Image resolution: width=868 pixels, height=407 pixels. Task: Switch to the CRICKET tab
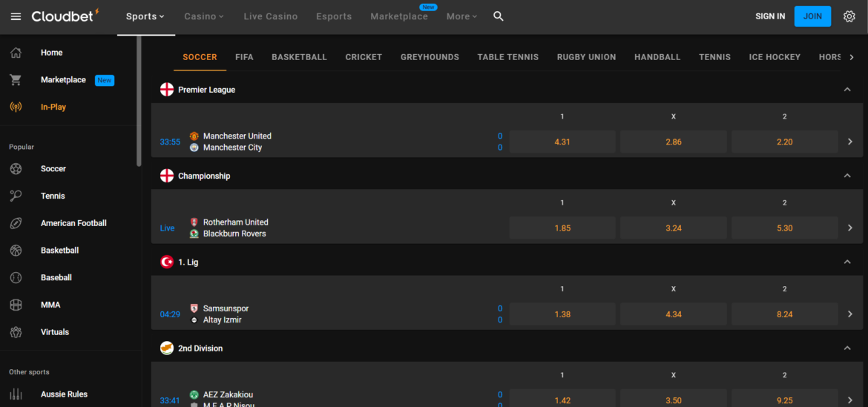click(x=364, y=57)
